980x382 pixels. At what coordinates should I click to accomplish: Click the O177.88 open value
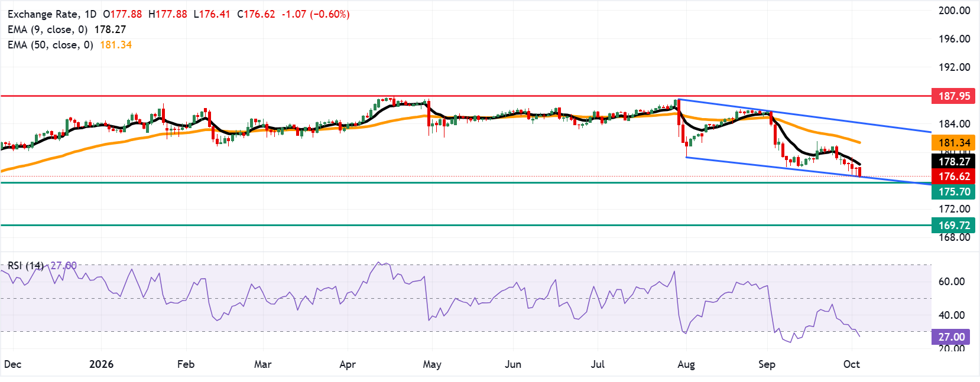click(x=122, y=14)
